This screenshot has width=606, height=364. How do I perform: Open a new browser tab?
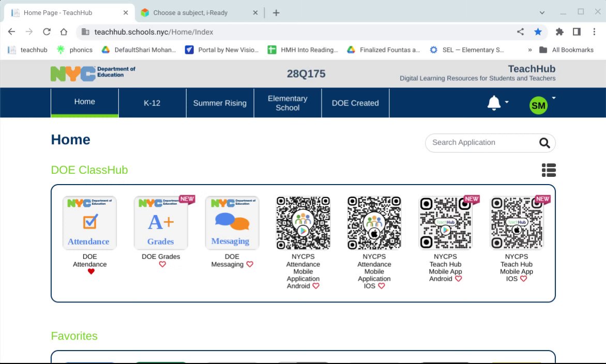coord(276,13)
